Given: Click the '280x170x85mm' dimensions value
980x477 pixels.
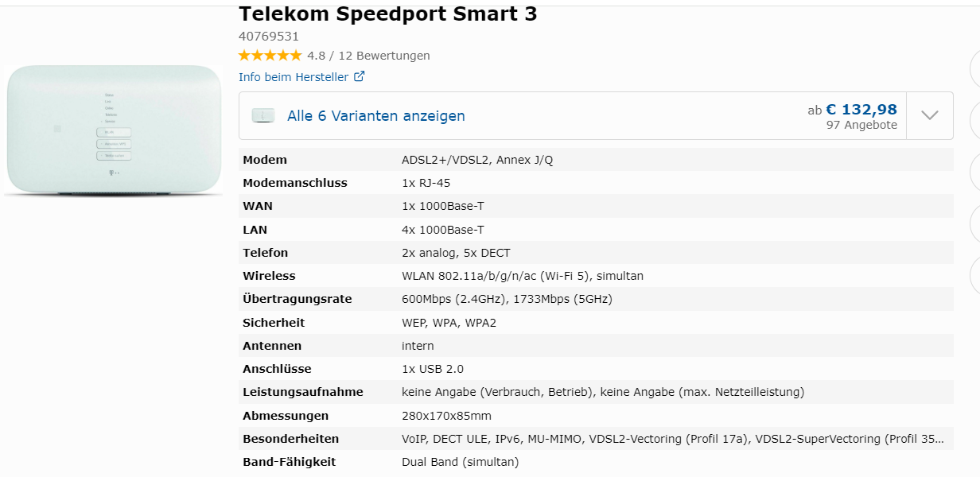Looking at the screenshot, I should click(x=446, y=416).
